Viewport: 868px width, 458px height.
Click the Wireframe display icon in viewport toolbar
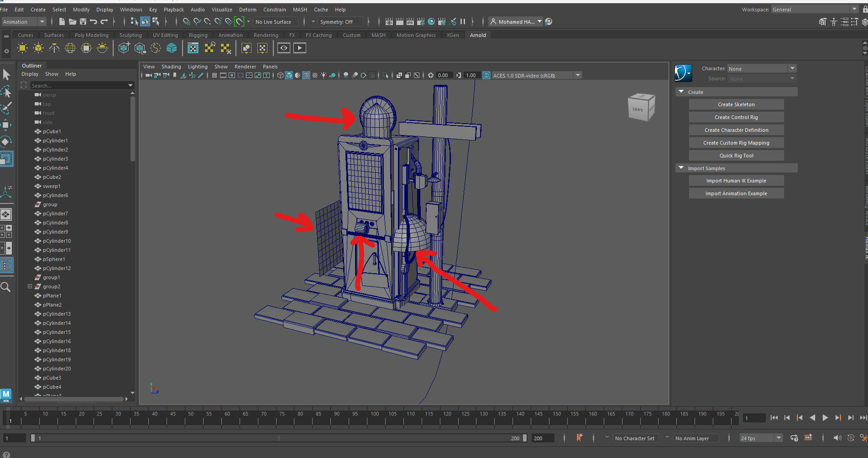coord(280,75)
